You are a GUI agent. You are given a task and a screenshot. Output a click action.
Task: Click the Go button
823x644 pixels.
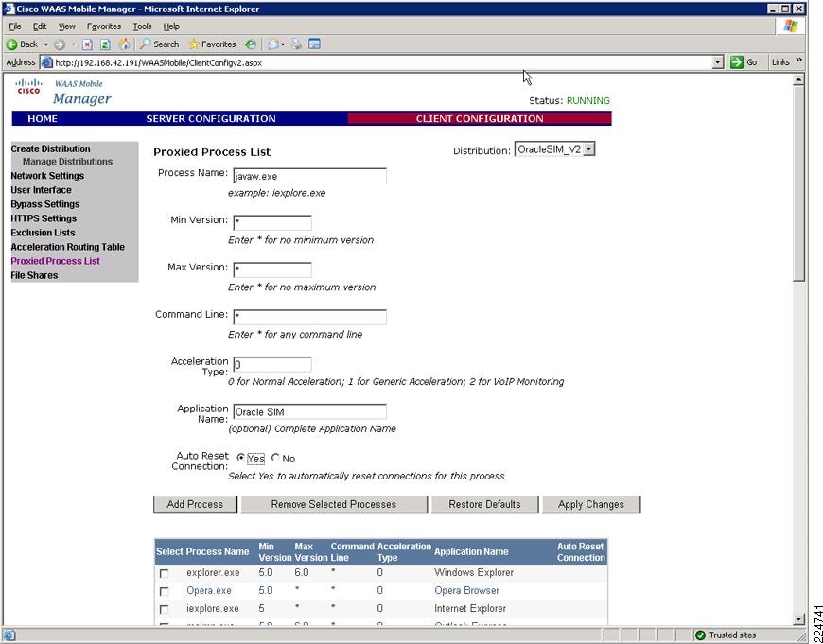tap(744, 62)
